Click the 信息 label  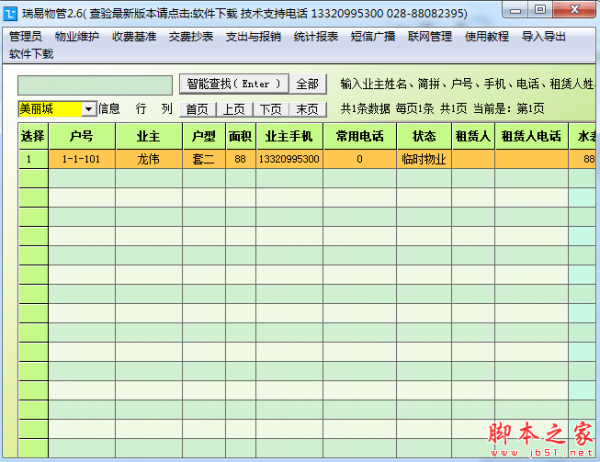(x=109, y=109)
